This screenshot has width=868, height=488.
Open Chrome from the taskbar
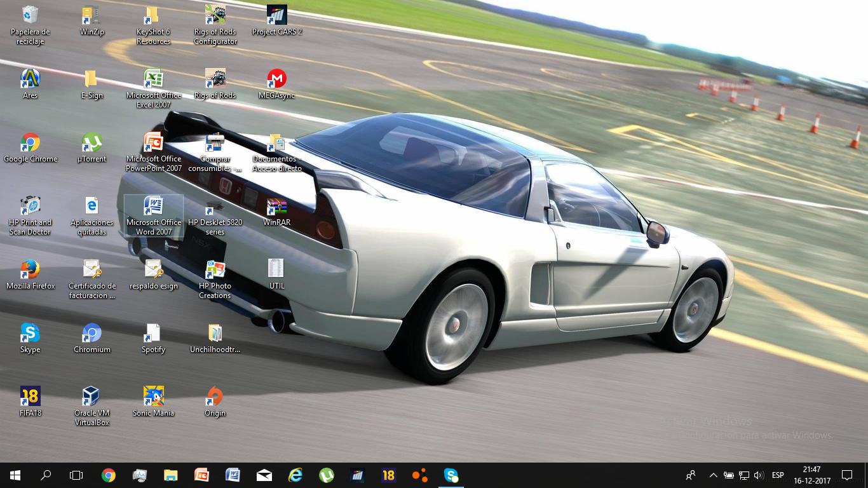tap(109, 475)
